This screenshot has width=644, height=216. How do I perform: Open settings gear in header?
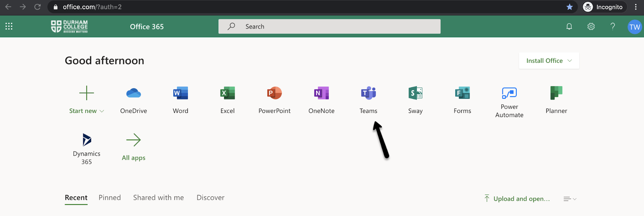[x=591, y=26]
